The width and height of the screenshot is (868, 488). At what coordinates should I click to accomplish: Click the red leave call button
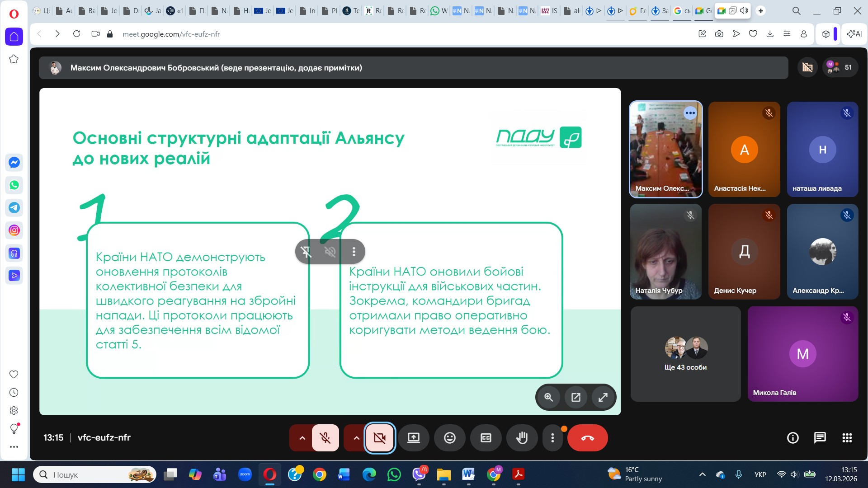pos(587,437)
